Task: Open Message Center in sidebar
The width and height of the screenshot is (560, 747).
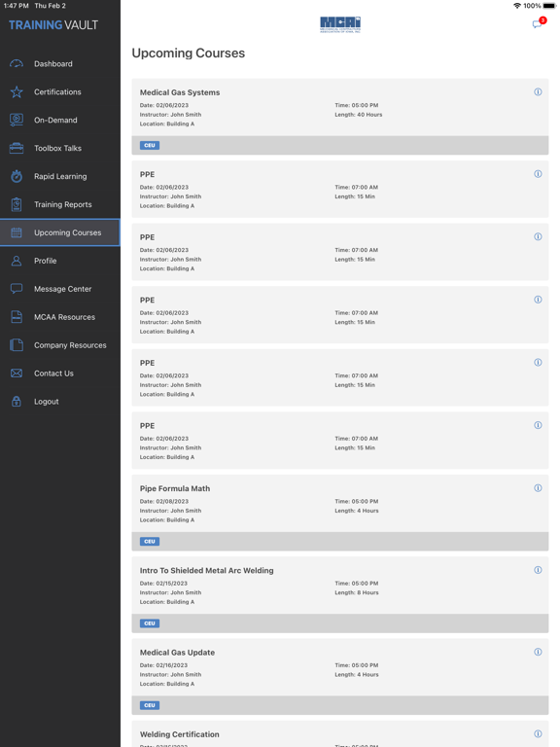Action: pos(60,289)
